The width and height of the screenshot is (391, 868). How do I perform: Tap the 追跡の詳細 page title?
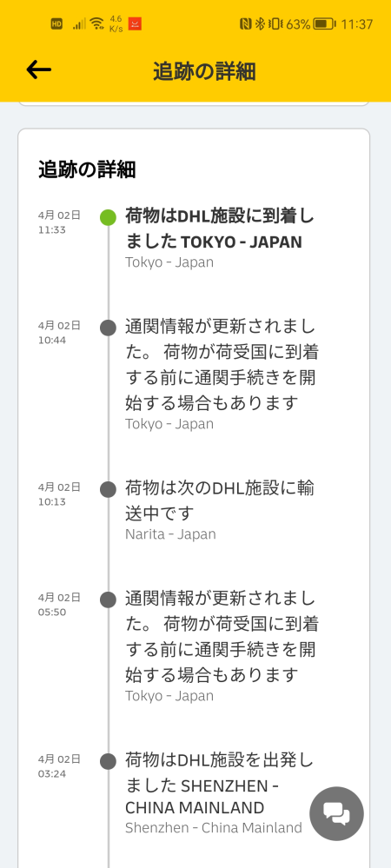click(x=204, y=72)
